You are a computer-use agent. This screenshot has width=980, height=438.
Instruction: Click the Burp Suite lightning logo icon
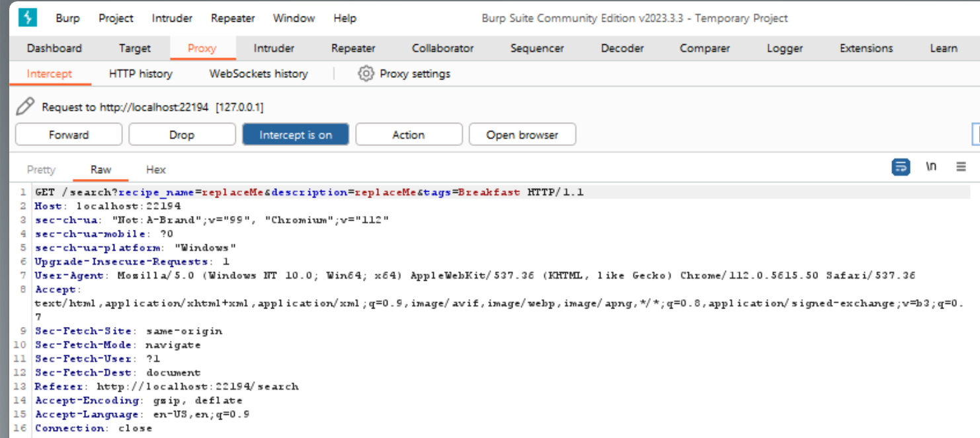28,18
